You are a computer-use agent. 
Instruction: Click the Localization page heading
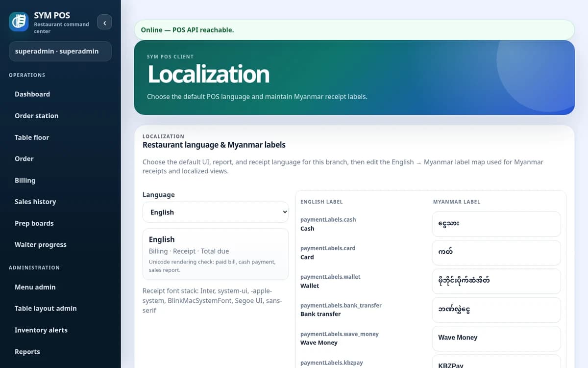(x=208, y=74)
